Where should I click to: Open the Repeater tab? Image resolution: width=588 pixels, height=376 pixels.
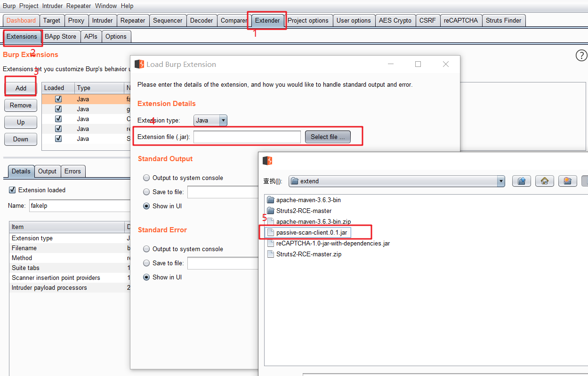click(133, 20)
